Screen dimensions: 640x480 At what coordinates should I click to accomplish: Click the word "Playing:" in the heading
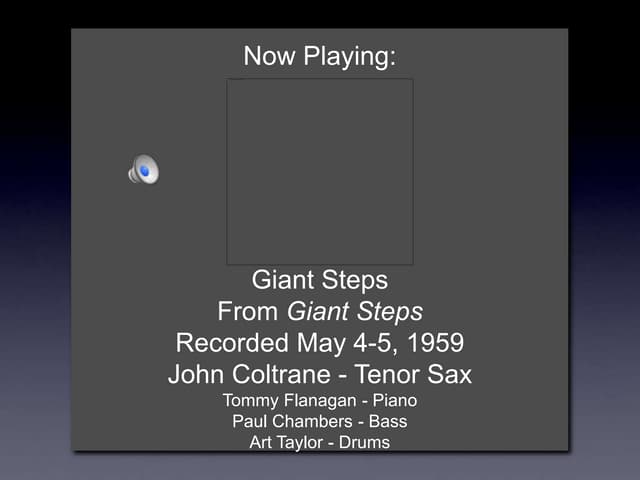tap(350, 57)
